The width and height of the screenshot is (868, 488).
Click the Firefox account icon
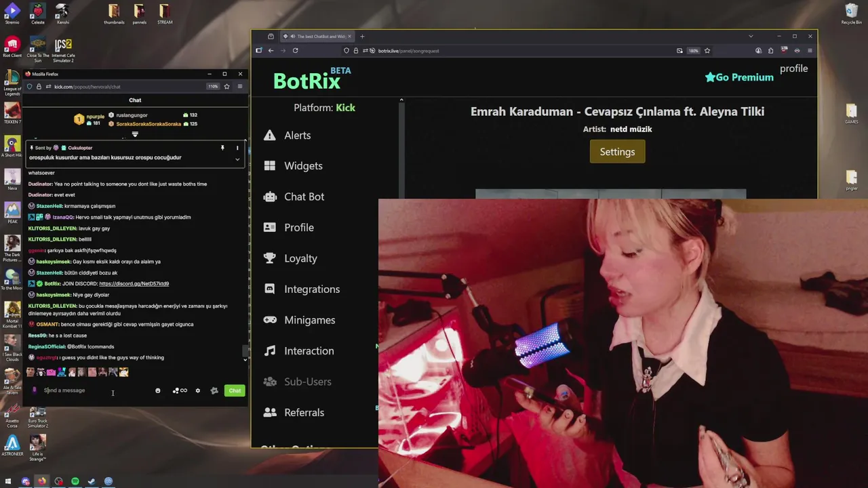coord(758,50)
